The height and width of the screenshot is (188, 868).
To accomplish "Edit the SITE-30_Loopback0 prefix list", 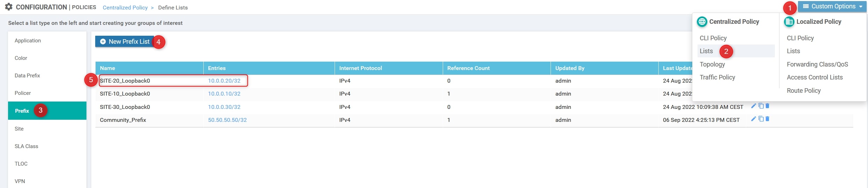I will (x=754, y=106).
